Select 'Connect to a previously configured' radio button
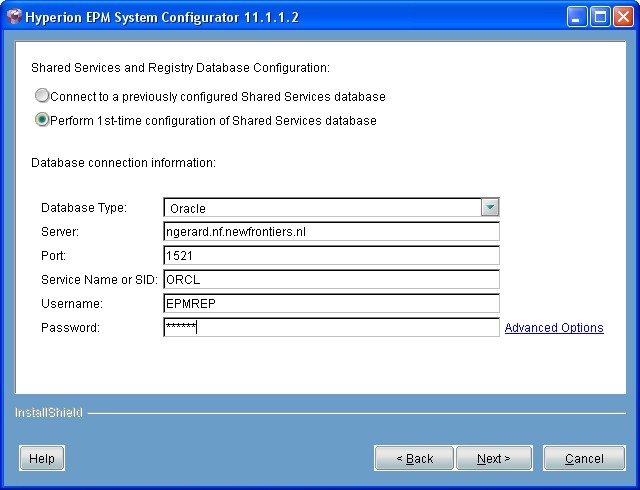 [42, 97]
